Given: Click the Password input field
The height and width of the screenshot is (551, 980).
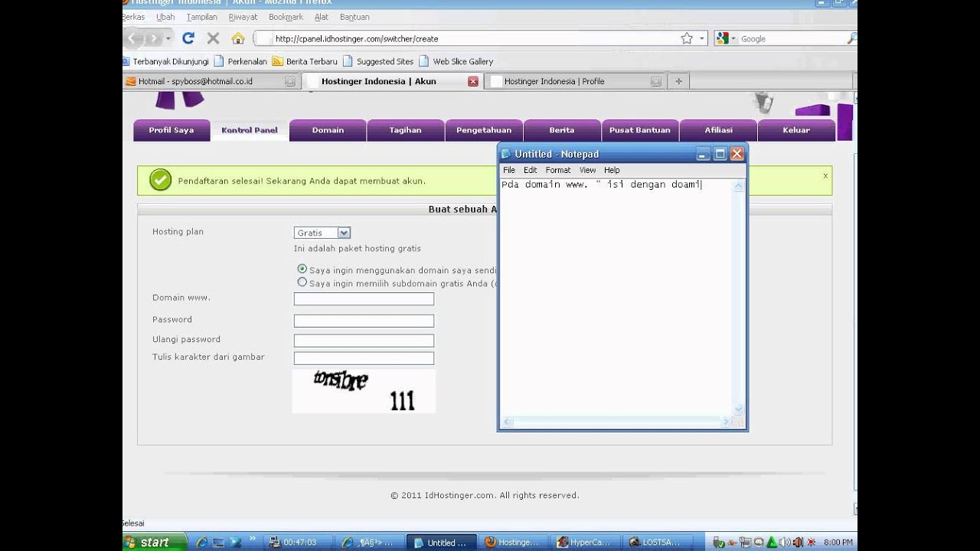Looking at the screenshot, I should point(364,321).
